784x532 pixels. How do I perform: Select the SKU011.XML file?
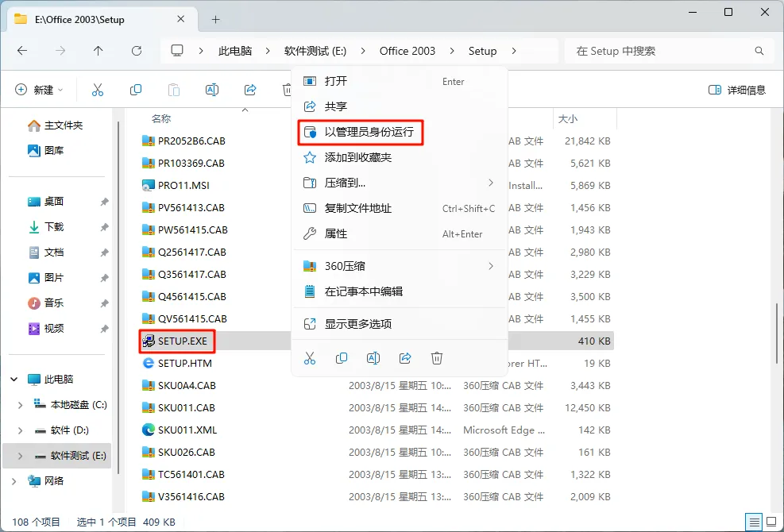pos(187,430)
